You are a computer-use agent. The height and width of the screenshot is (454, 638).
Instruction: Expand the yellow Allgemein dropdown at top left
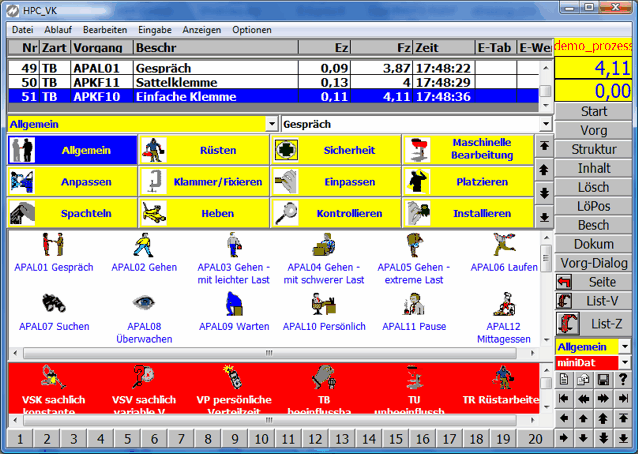click(272, 124)
